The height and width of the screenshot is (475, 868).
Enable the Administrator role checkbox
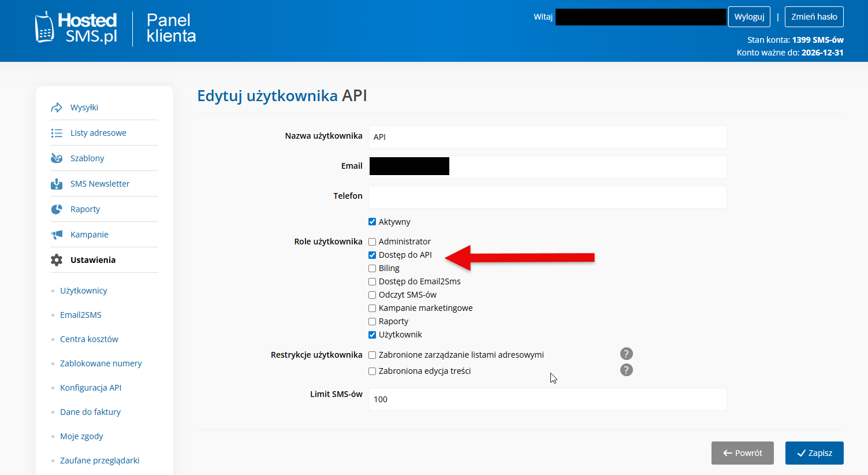pos(372,242)
